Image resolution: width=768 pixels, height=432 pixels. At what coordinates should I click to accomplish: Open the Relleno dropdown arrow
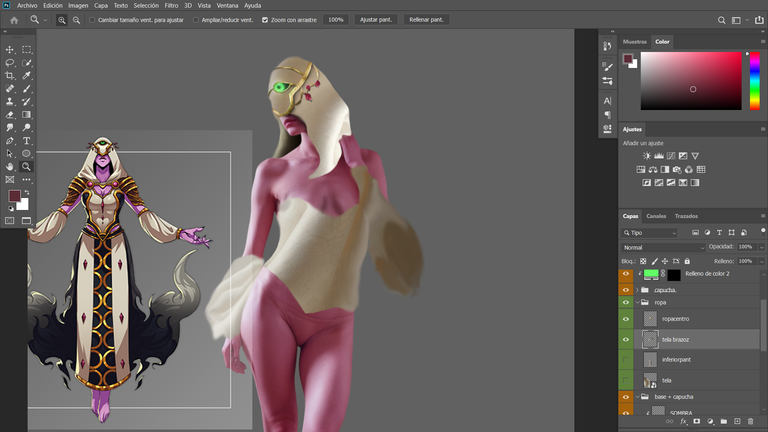(761, 262)
